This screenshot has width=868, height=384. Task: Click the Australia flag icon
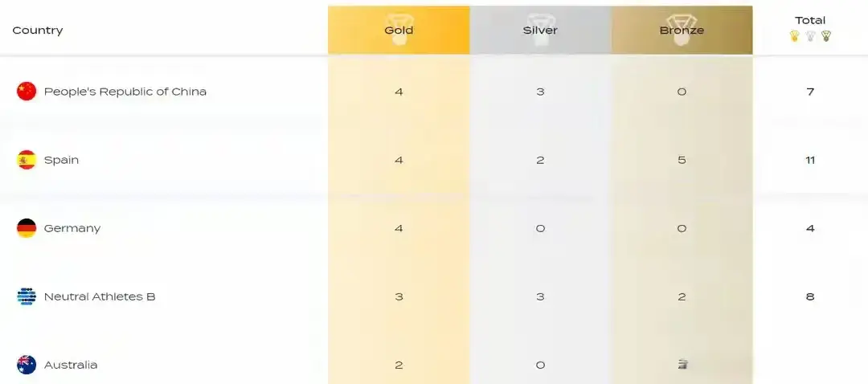coord(27,365)
